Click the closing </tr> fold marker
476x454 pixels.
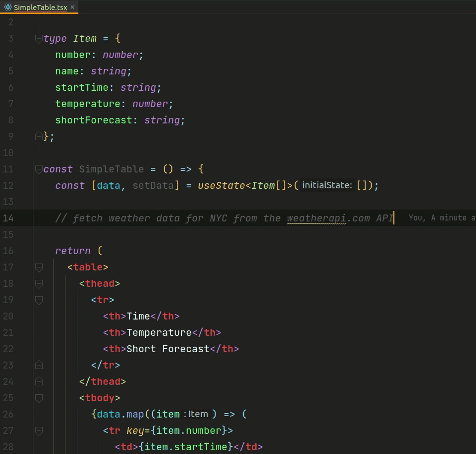[39, 365]
